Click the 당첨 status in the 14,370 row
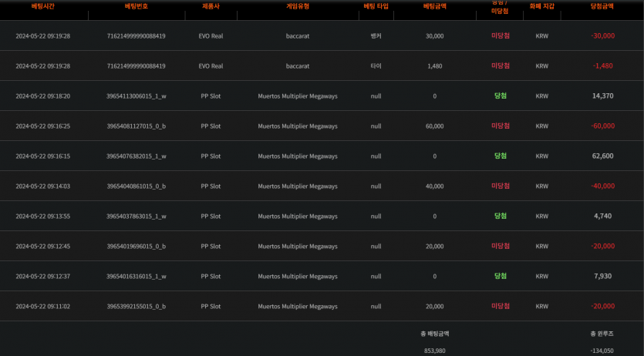This screenshot has width=644, height=356. click(501, 96)
